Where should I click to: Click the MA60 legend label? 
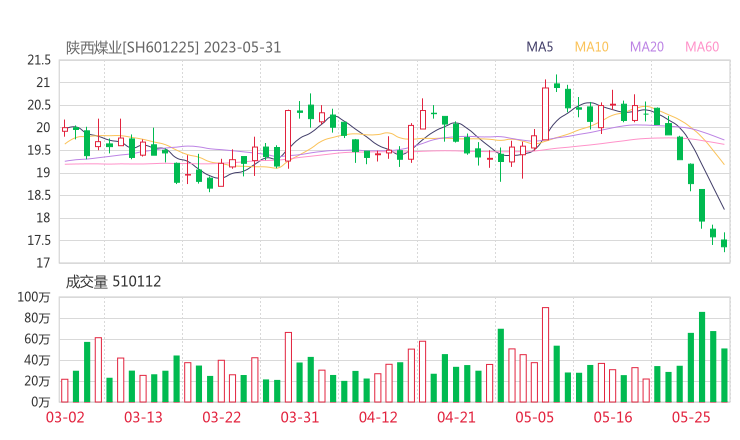point(702,47)
